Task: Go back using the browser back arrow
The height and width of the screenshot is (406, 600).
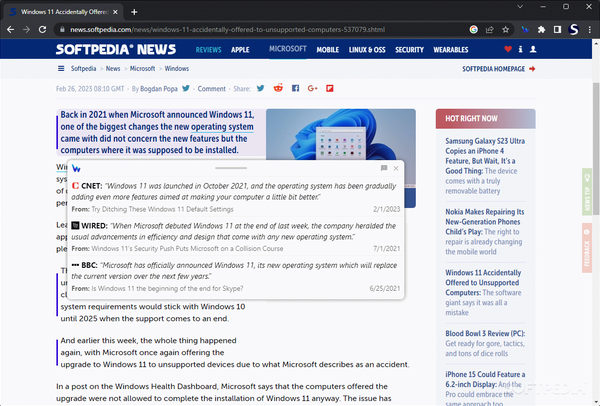Action: tap(10, 29)
